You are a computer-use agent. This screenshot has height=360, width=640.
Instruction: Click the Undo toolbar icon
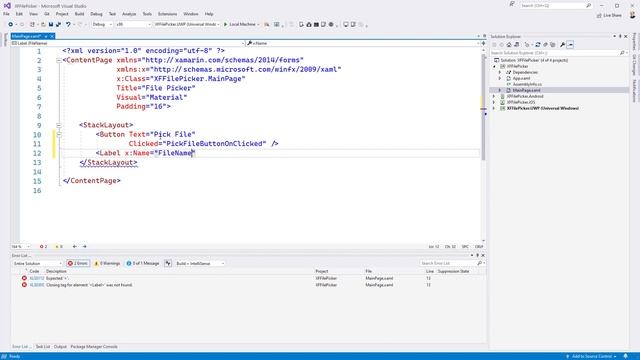(x=68, y=24)
